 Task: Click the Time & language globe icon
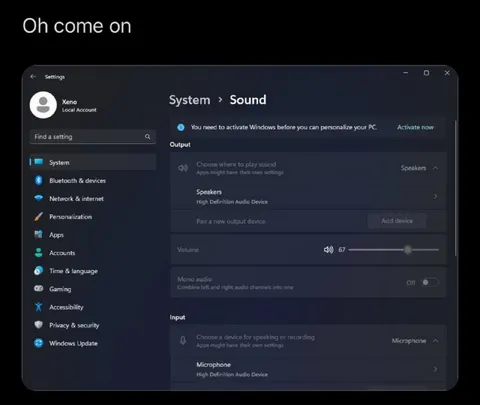click(x=39, y=271)
